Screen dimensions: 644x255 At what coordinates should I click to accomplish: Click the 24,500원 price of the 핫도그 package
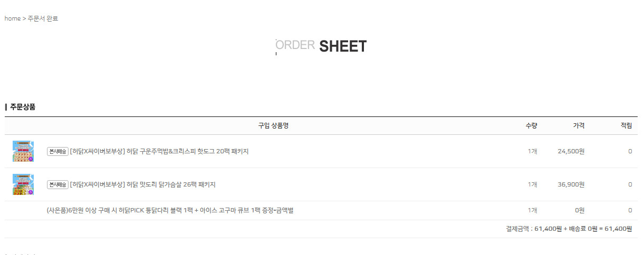tap(571, 151)
